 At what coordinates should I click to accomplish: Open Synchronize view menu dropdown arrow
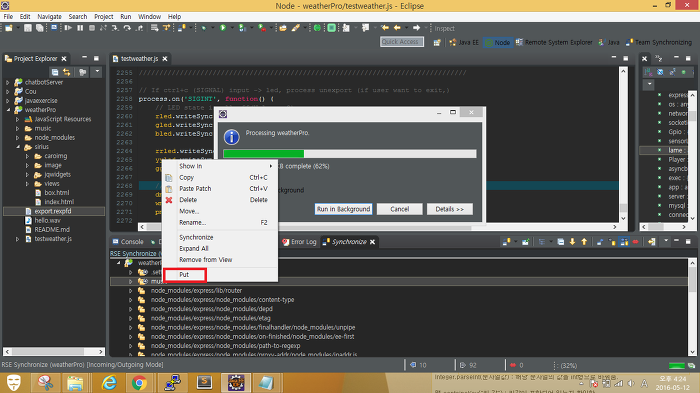(666, 241)
